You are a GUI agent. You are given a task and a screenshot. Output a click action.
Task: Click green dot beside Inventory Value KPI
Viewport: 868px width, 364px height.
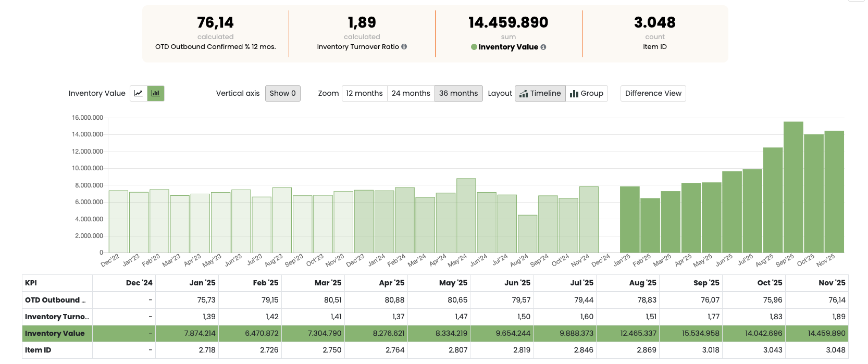coord(474,47)
